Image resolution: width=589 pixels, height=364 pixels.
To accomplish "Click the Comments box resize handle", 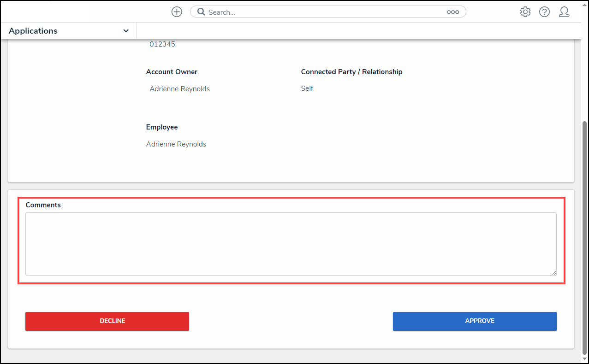I will click(553, 272).
